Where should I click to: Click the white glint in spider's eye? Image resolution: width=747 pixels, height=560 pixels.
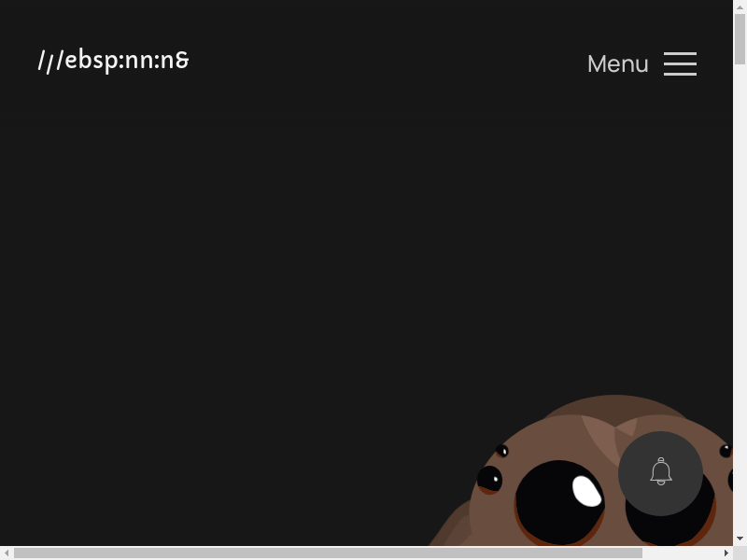(x=587, y=491)
